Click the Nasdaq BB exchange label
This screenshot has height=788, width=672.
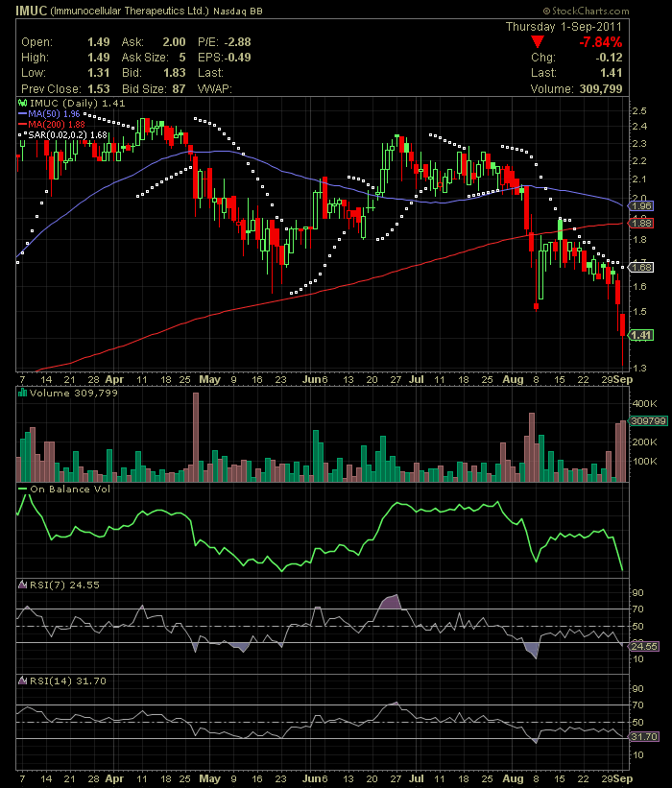pos(238,12)
